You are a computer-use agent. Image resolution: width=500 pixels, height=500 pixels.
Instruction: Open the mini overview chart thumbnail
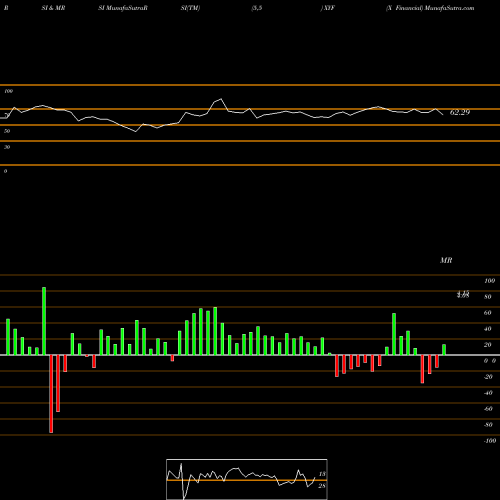(247, 479)
